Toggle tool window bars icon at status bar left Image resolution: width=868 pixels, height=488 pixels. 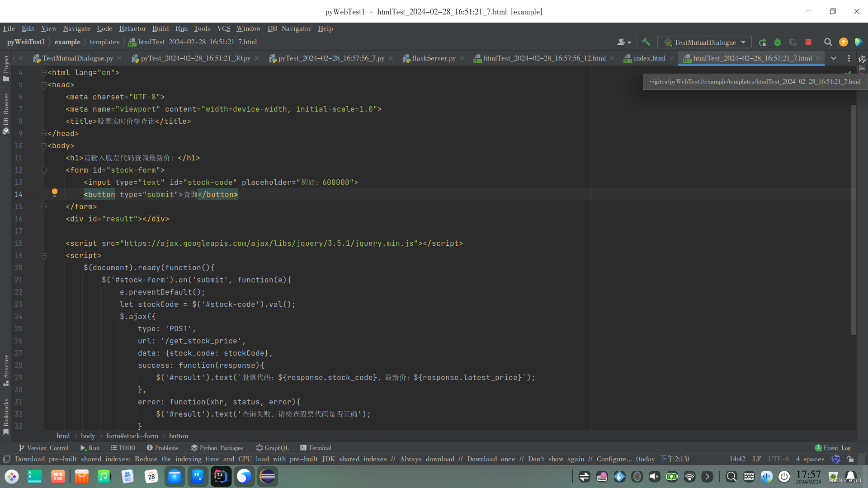(7, 459)
